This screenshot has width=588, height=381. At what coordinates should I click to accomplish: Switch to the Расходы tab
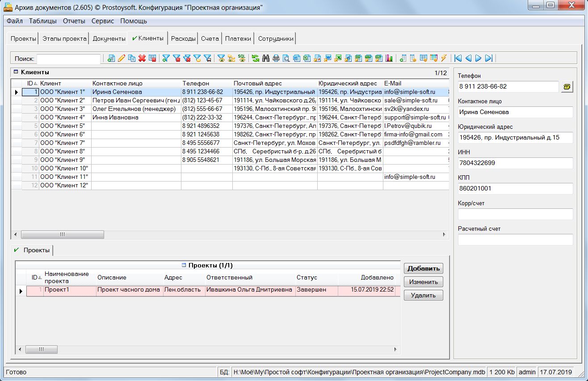(x=183, y=39)
